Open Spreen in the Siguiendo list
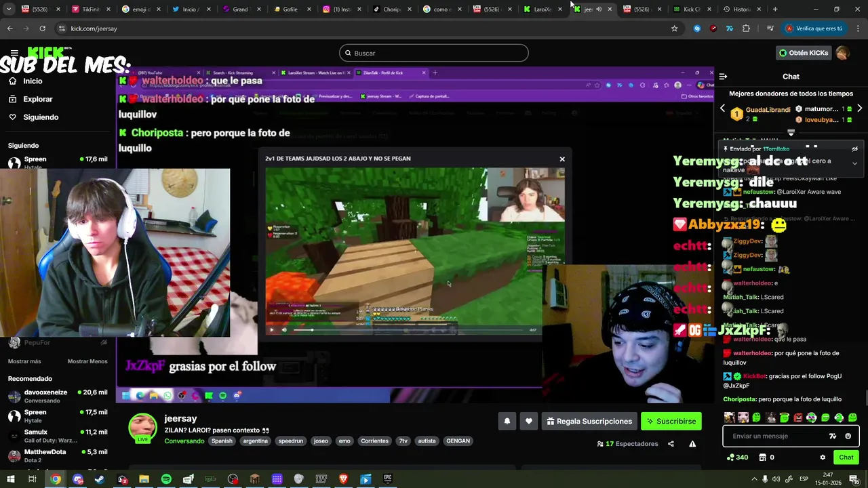The width and height of the screenshot is (868, 488). (x=57, y=163)
